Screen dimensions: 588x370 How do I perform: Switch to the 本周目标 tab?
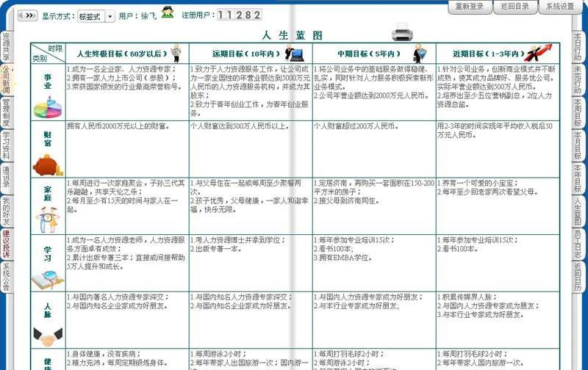(578, 112)
